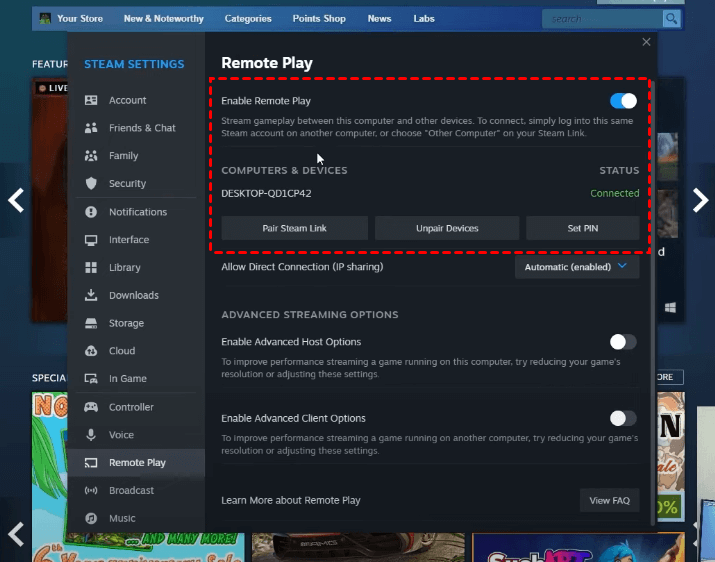This screenshot has height=562, width=715.
Task: Click the Set PIN button
Action: coord(582,229)
